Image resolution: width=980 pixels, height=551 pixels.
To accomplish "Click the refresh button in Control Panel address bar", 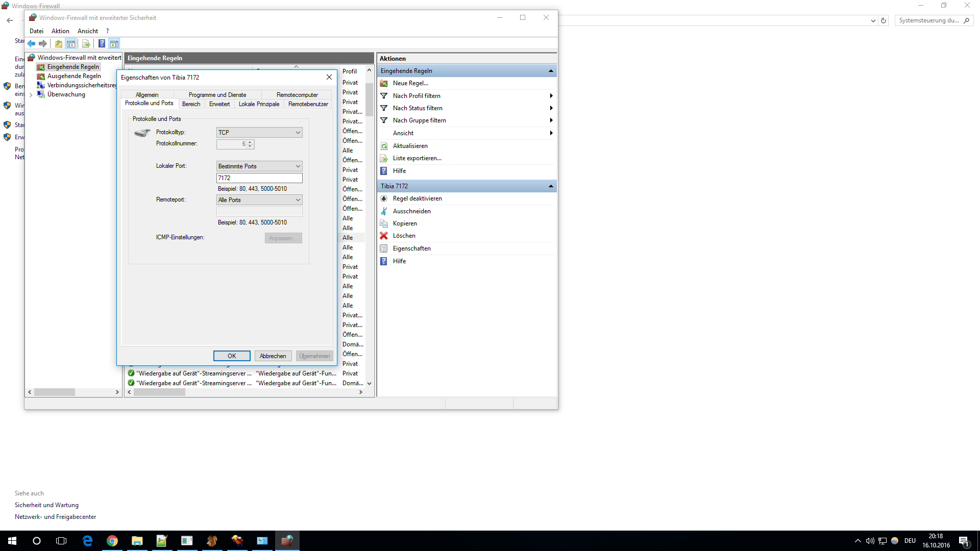I will [884, 20].
